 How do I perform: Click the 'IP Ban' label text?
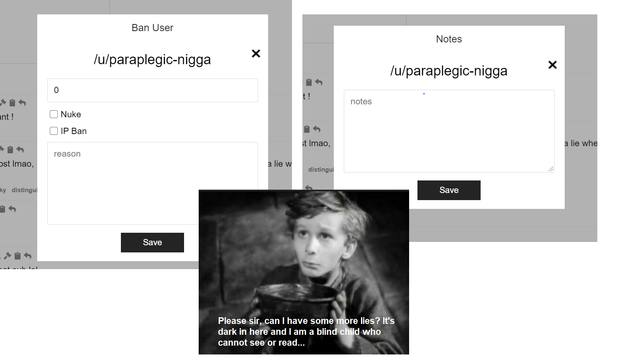73,131
